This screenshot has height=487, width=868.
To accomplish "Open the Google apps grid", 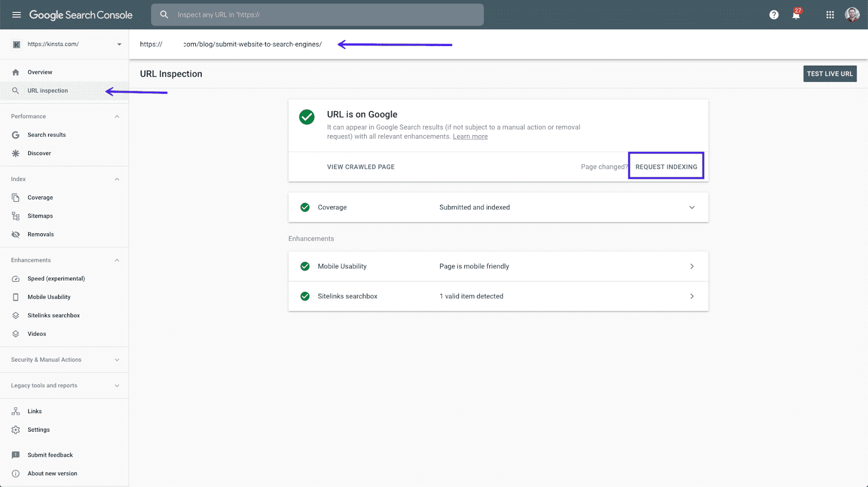I will 829,15.
